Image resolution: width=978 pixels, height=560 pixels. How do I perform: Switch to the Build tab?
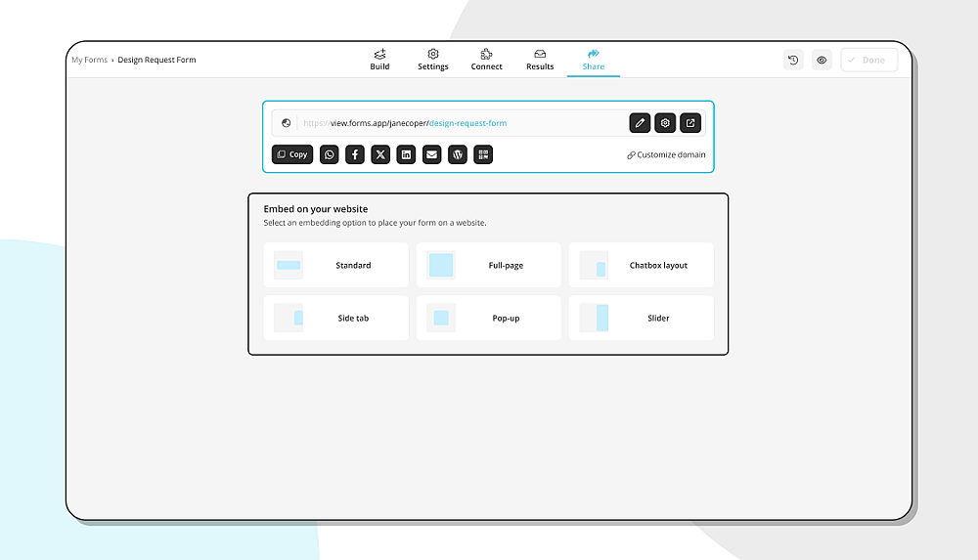[379, 60]
